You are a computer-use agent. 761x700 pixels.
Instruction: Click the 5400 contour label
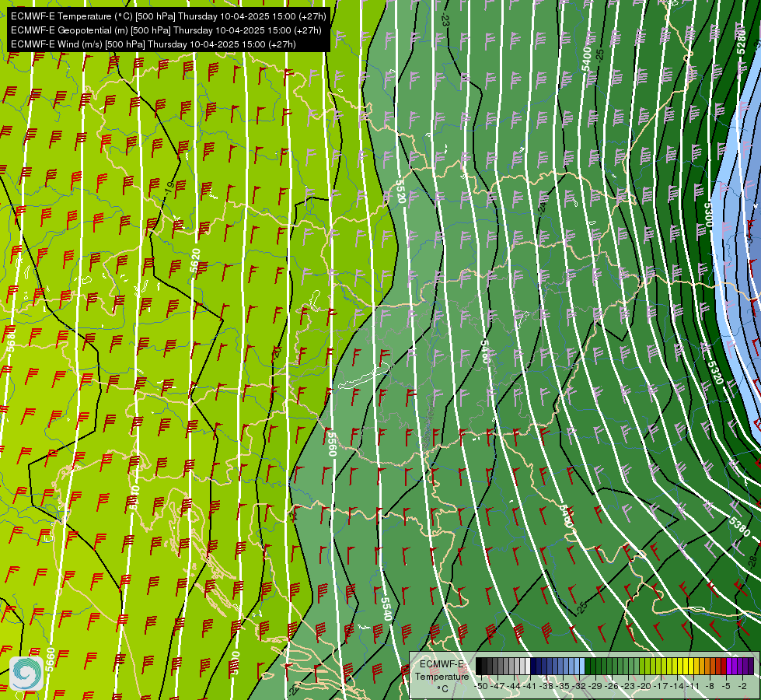click(587, 59)
